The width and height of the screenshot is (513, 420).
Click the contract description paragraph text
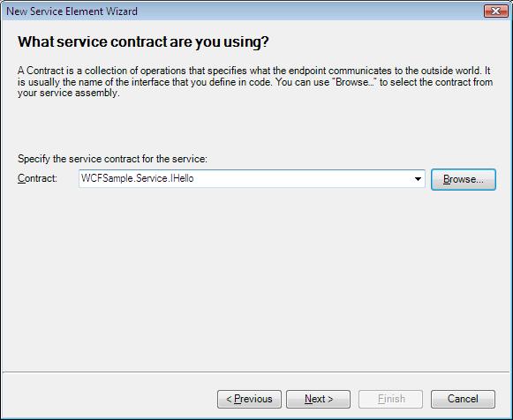tap(255, 82)
